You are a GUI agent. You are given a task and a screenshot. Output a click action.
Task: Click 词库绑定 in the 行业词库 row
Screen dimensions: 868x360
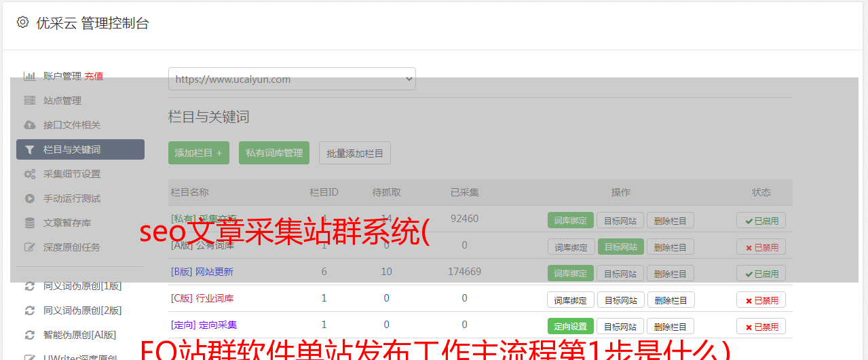click(x=571, y=300)
